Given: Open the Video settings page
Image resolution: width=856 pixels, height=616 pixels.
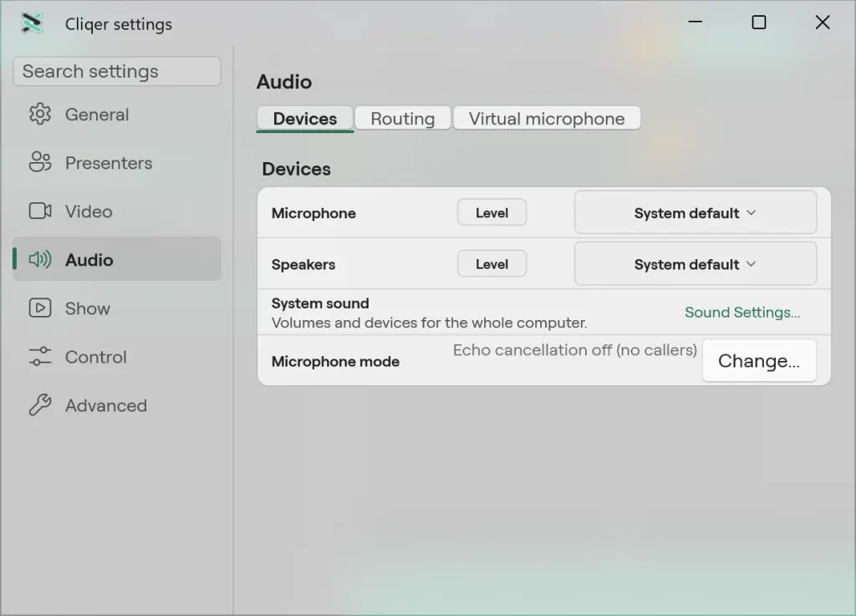Looking at the screenshot, I should pyautogui.click(x=117, y=211).
